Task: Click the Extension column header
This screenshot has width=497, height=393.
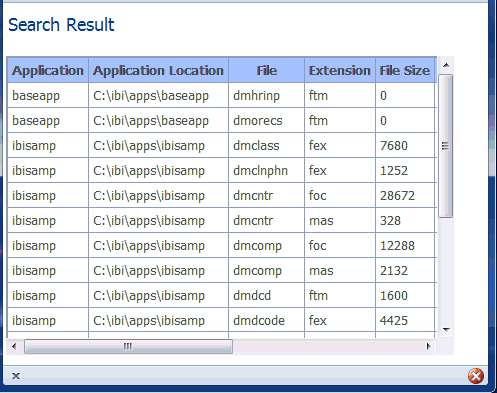Action: click(340, 70)
